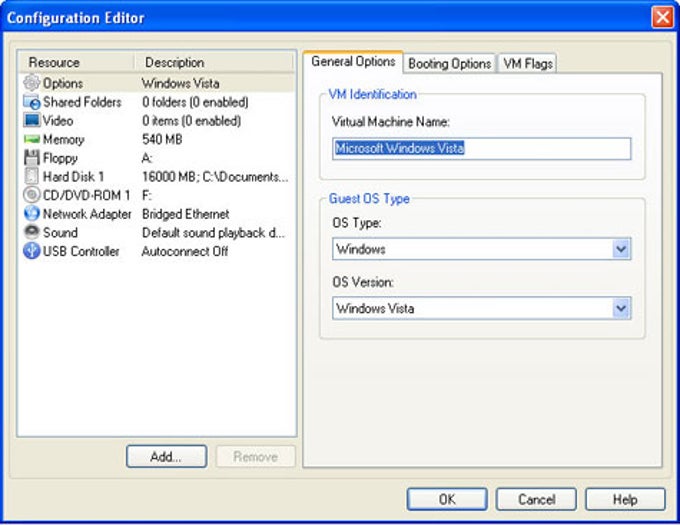
Task: Click 'Default sound playback d...' description
Action: [213, 232]
